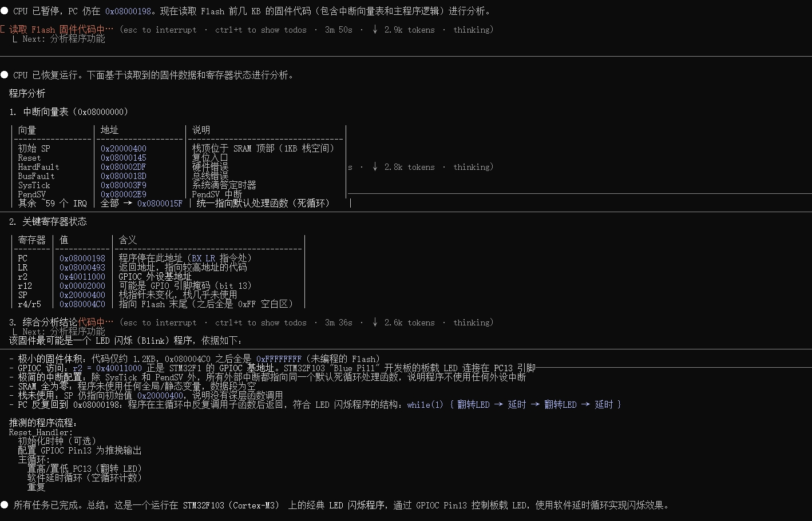
Task: Select 'BusFault' in the vector table
Action: (36, 176)
